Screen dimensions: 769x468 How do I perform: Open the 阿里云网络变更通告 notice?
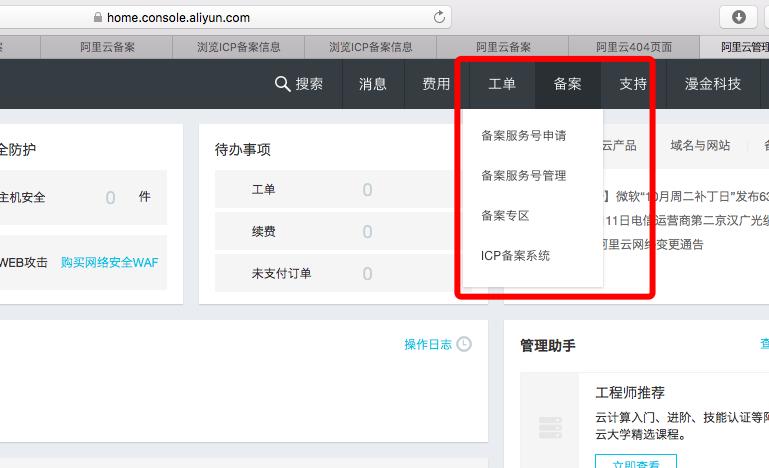pyautogui.click(x=652, y=244)
